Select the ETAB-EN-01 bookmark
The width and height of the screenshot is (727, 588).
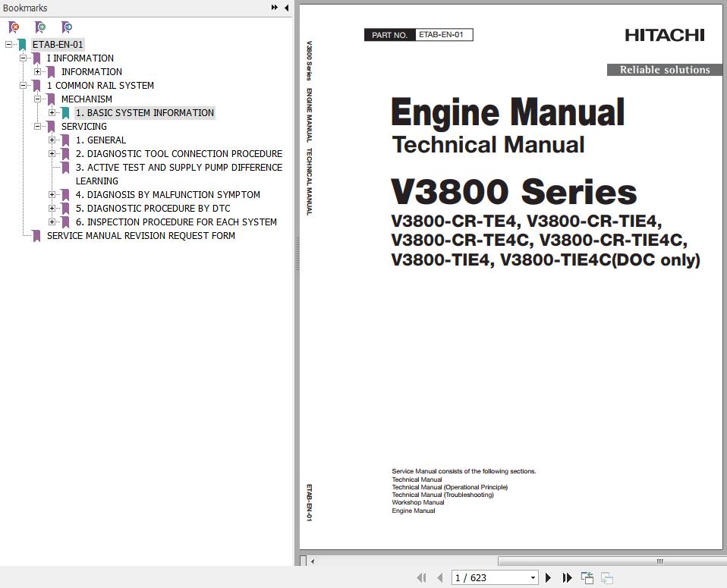58,45
